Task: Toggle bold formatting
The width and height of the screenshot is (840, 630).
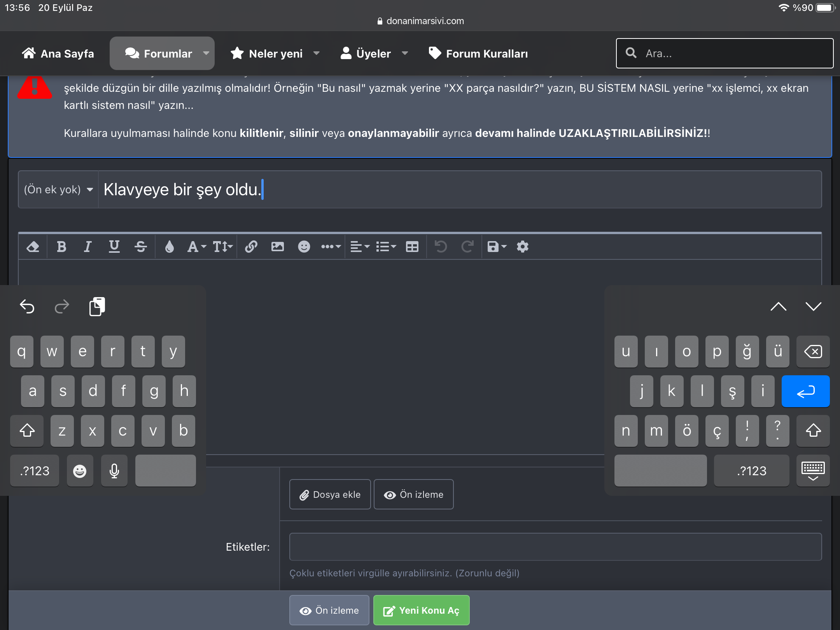Action: click(x=61, y=247)
